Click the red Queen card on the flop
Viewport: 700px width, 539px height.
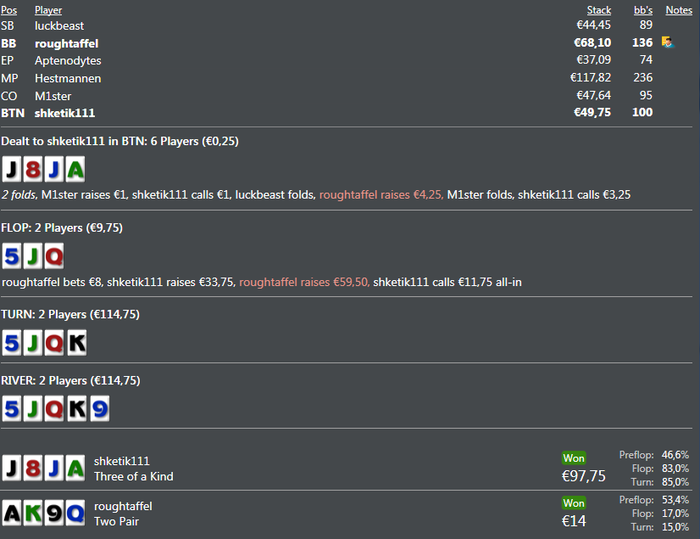[x=54, y=256]
